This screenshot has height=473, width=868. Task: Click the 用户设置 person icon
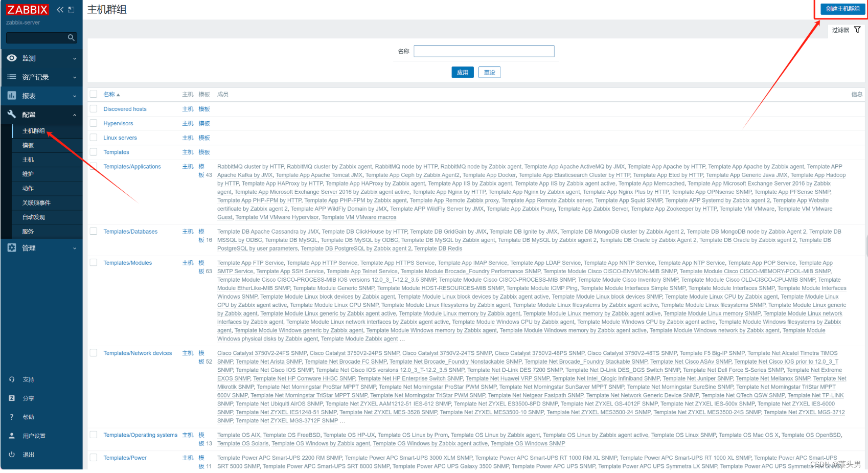(12, 436)
